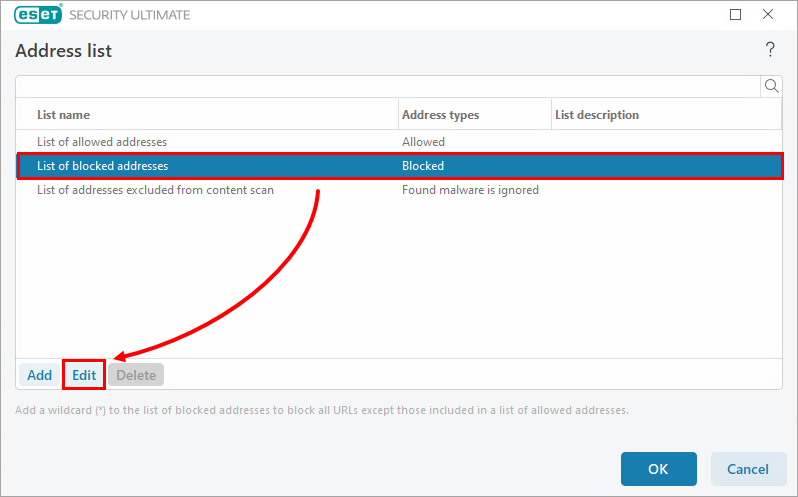Click the "Allowed" address type cell
The width and height of the screenshot is (798, 497).
(x=423, y=142)
